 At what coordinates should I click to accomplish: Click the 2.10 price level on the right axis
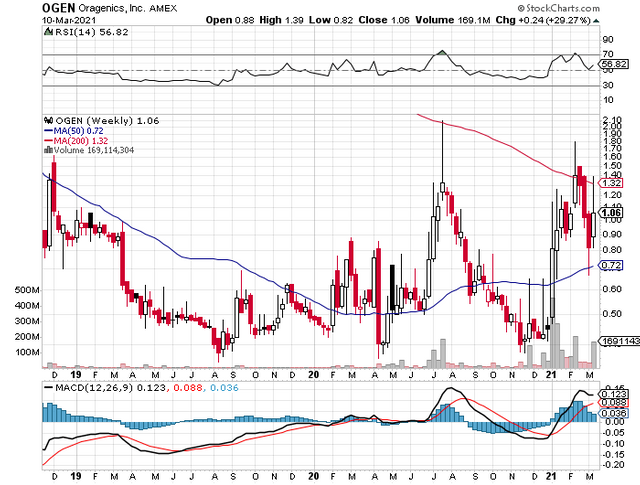click(612, 119)
